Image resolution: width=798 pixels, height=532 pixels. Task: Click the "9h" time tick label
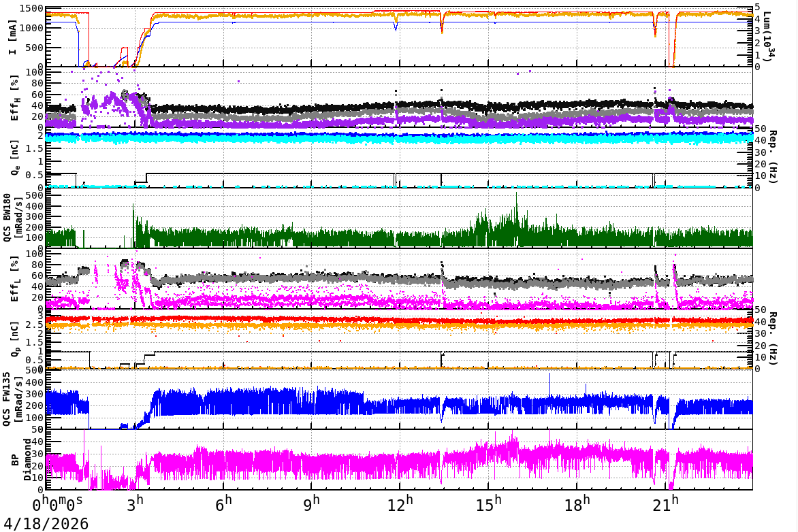312,503
